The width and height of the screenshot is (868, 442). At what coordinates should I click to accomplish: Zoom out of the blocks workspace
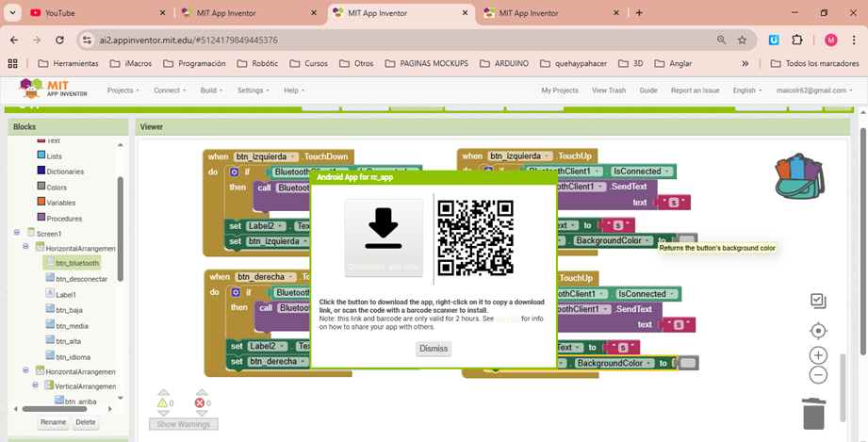818,375
